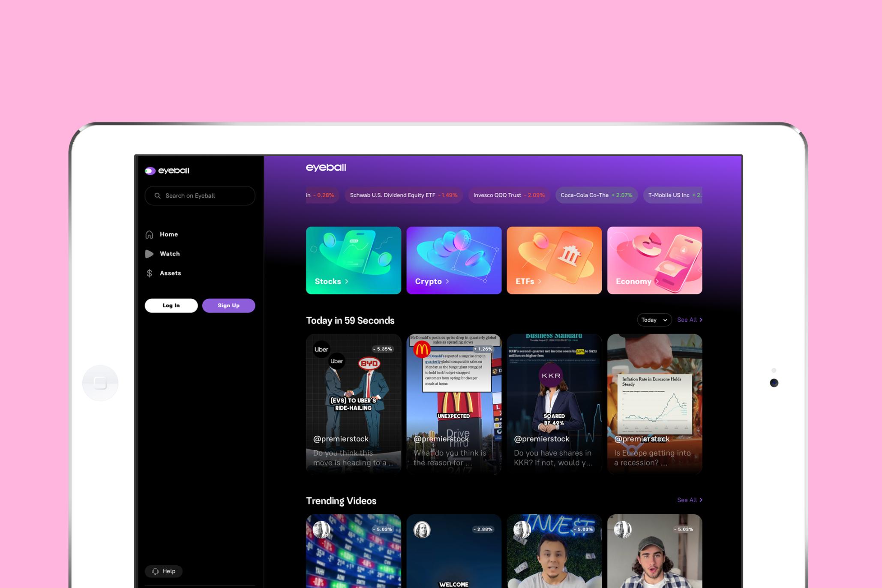Open the Home menu item
Screen dimensions: 882x588
coord(169,234)
